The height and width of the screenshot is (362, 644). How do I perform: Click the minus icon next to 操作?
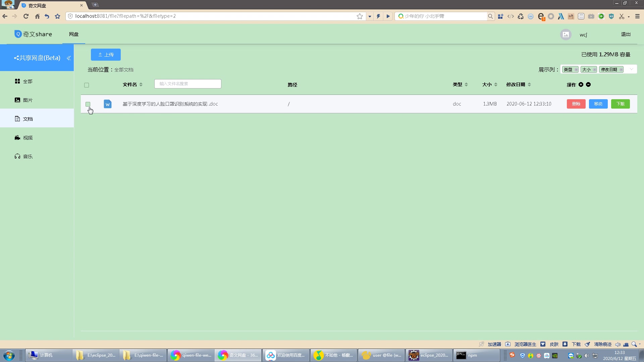[588, 84]
